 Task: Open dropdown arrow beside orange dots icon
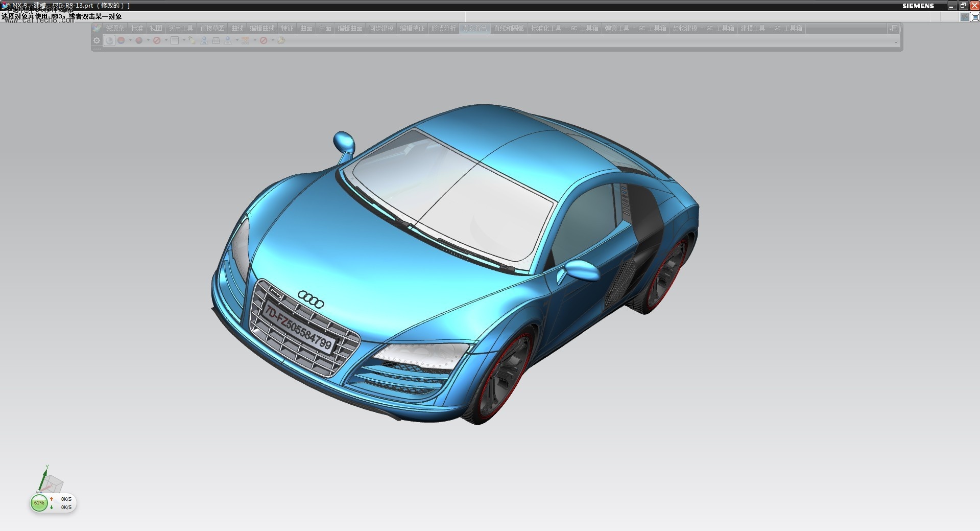click(x=255, y=40)
